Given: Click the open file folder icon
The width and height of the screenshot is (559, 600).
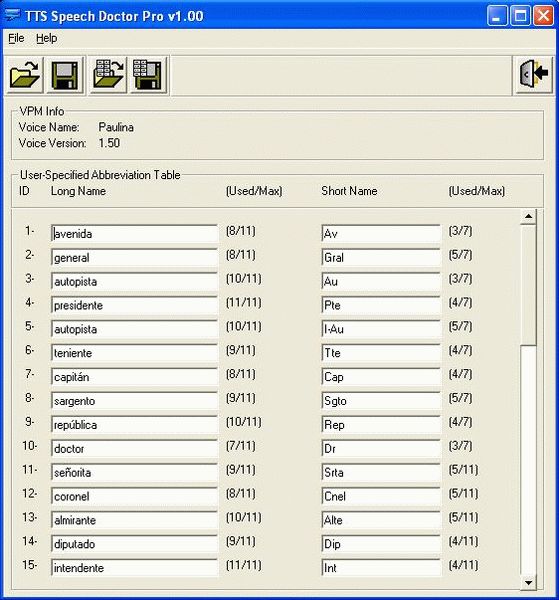Looking at the screenshot, I should pos(24,75).
